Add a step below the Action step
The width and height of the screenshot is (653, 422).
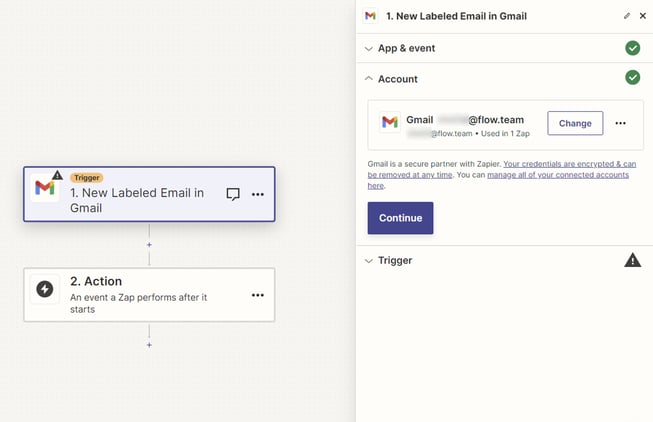(x=149, y=345)
